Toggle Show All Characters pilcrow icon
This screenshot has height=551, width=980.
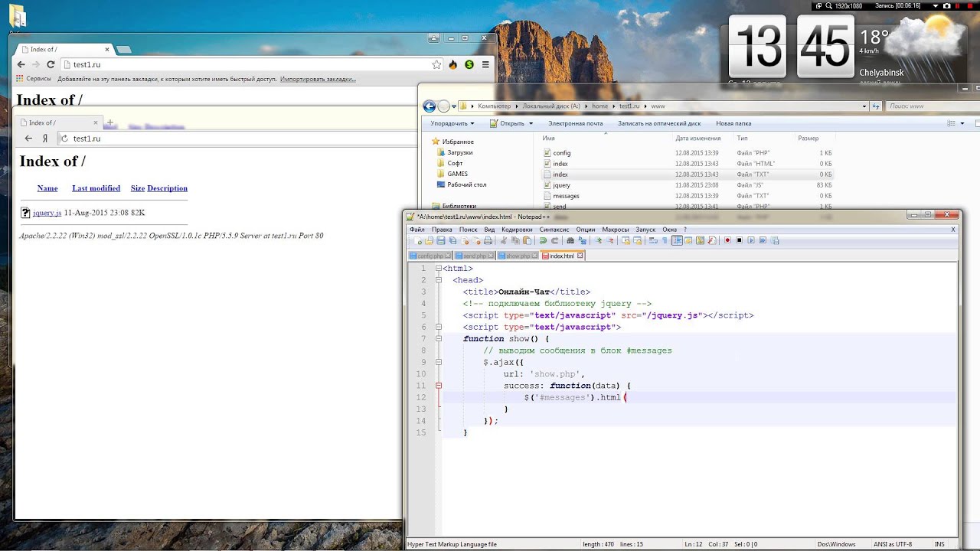click(x=665, y=240)
